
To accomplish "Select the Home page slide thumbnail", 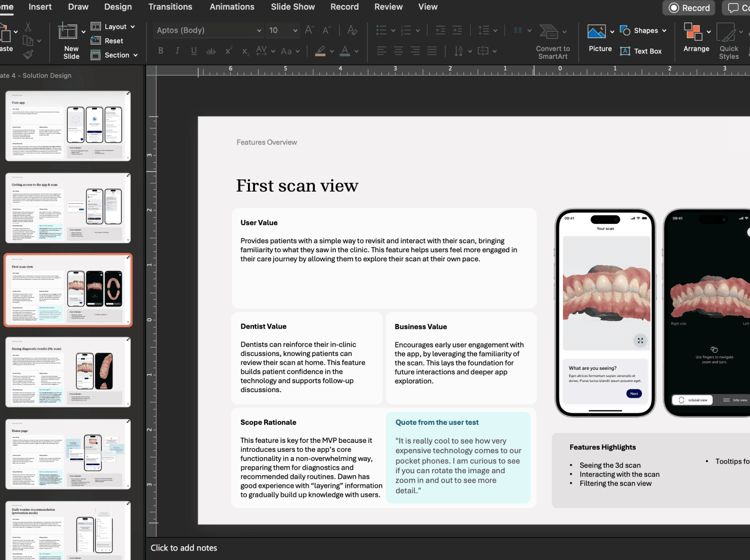I will tap(68, 454).
